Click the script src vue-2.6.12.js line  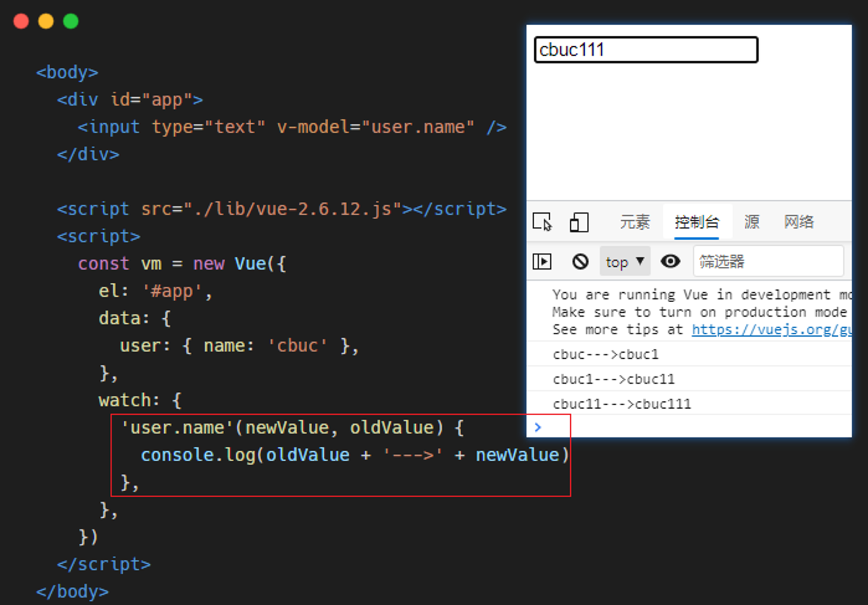coord(282,209)
